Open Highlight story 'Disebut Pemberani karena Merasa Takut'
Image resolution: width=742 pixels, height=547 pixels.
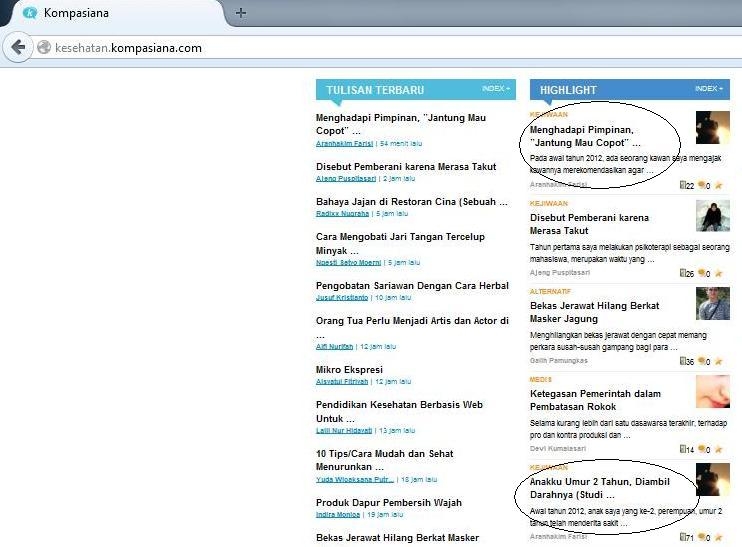click(x=589, y=224)
